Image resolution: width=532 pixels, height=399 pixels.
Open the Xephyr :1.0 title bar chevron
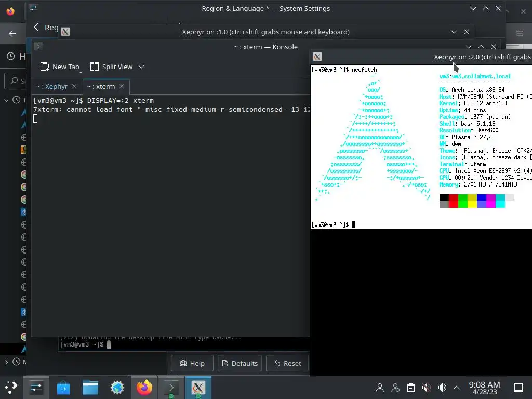point(454,32)
